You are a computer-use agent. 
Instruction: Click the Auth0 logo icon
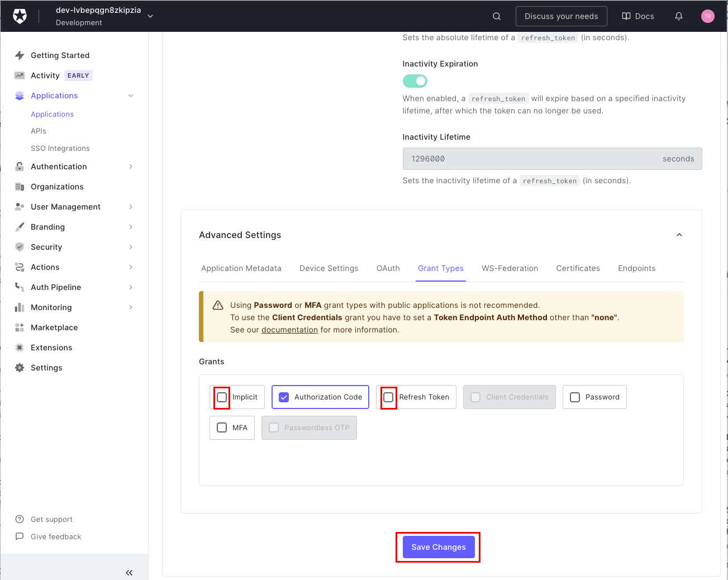(20, 16)
